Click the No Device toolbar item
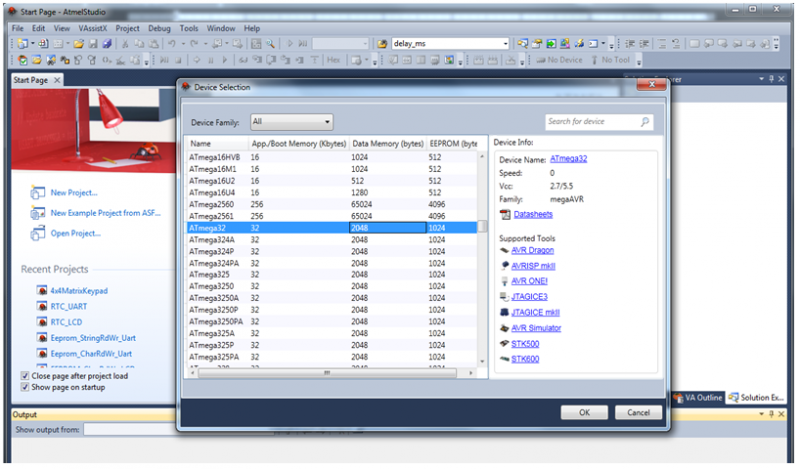The image size is (800, 469). tap(559, 60)
